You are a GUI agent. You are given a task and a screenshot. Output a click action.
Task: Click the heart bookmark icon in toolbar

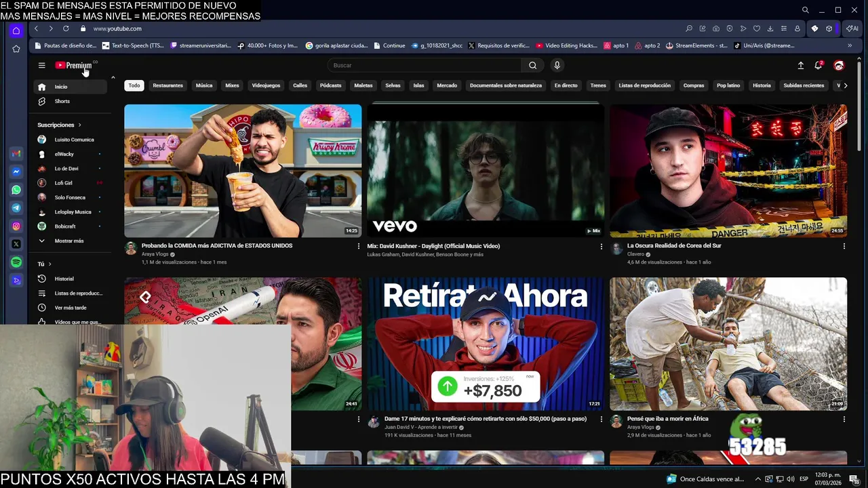point(757,28)
